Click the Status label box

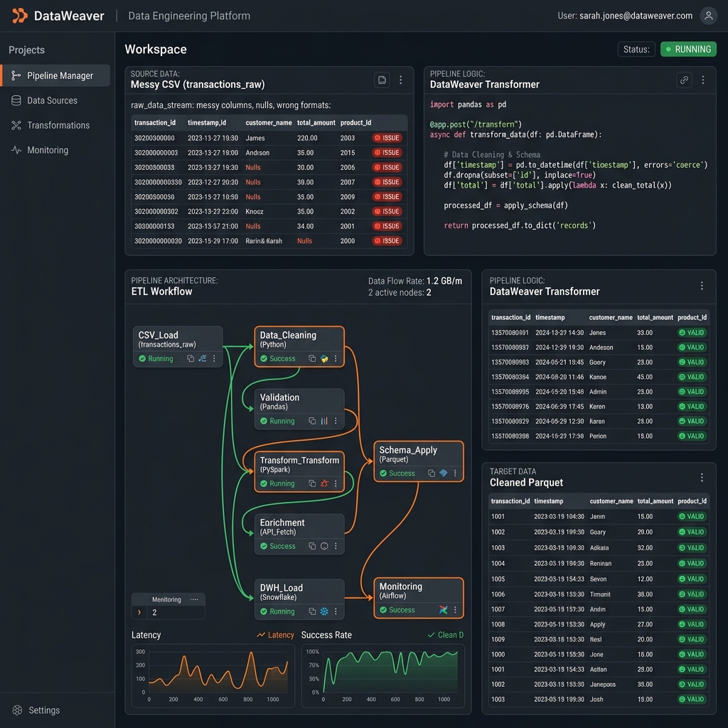pos(636,49)
